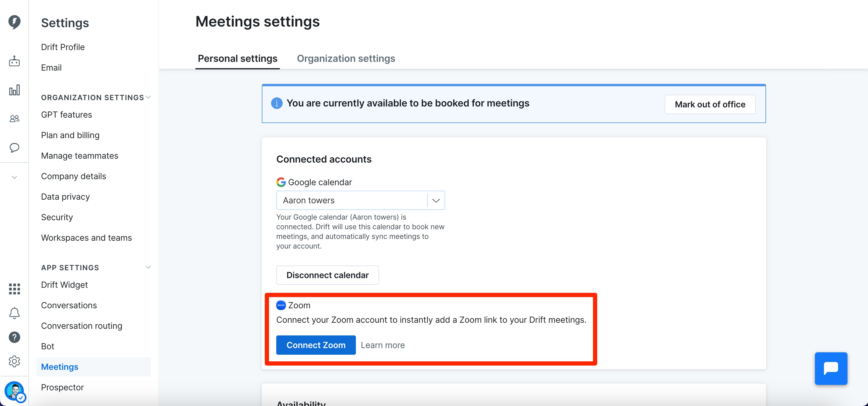Open the bot playbooks icon
The width and height of the screenshot is (868, 406).
14,61
